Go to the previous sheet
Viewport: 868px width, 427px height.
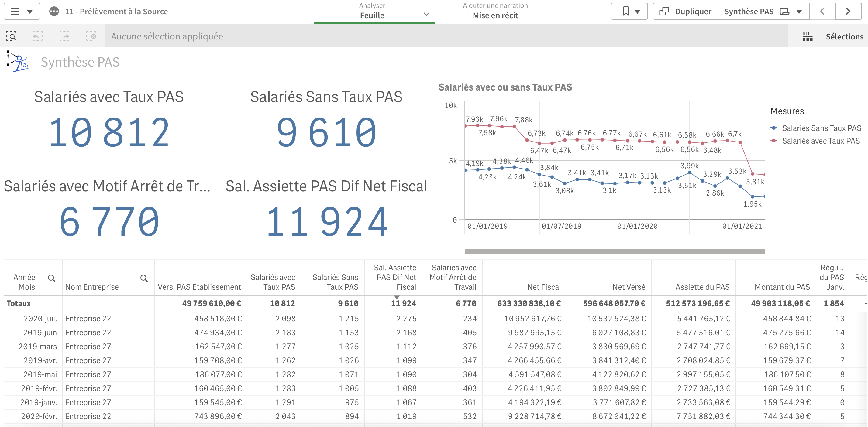click(x=822, y=12)
